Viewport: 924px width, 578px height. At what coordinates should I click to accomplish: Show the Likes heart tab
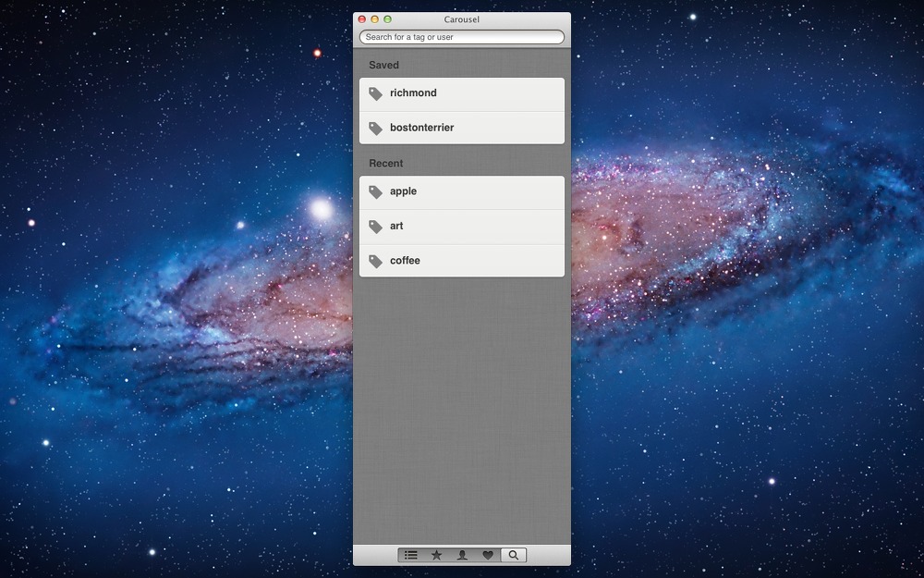click(x=488, y=555)
